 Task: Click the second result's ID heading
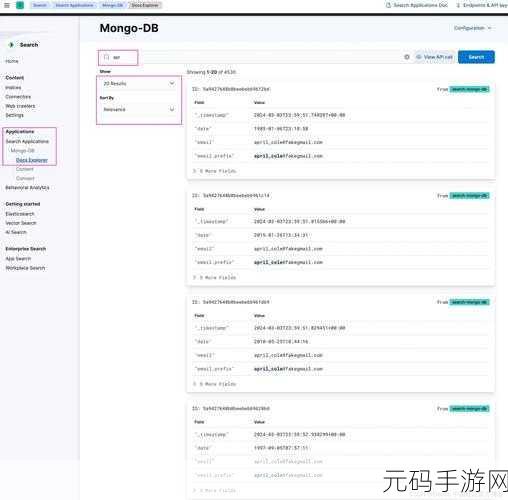pos(231,196)
